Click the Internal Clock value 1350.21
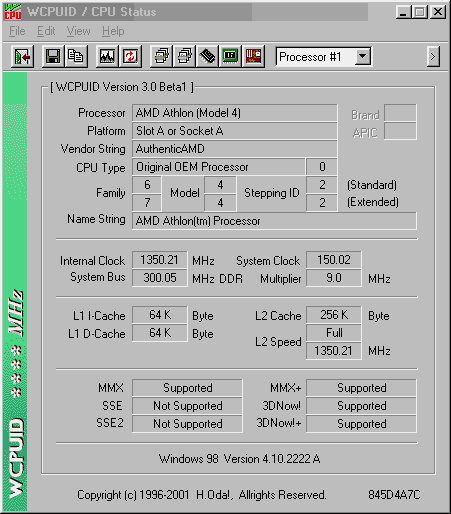This screenshot has width=451, height=514. coord(160,260)
